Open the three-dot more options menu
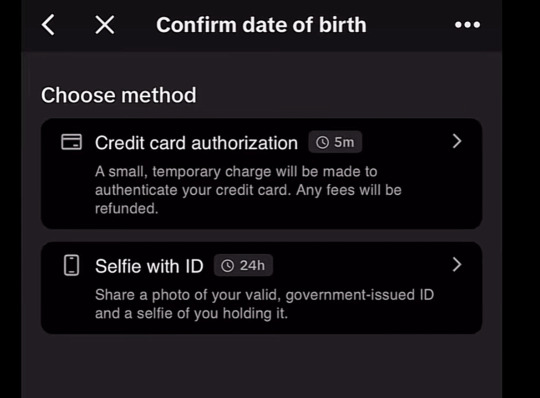The width and height of the screenshot is (540, 398). 467,25
